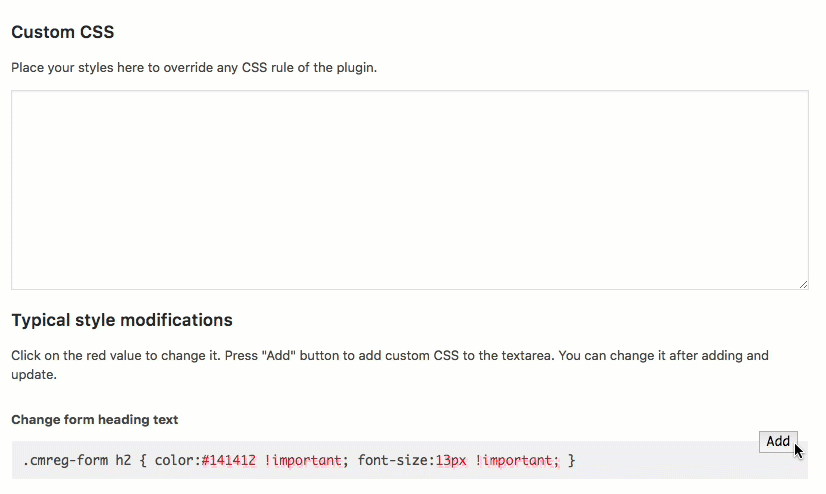Screen dimensions: 826x494
Task: Click the !important value after the color
Action: click(x=303, y=461)
